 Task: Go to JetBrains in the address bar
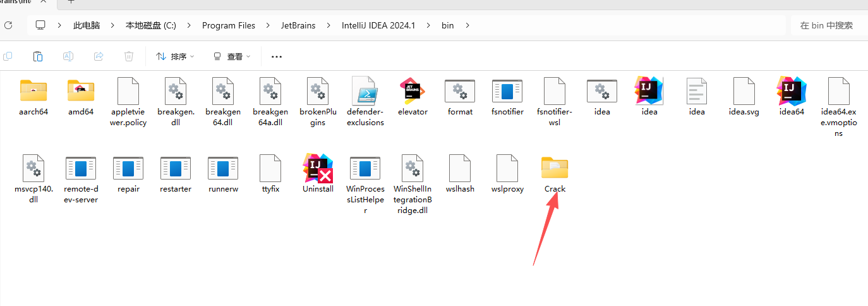click(x=298, y=25)
